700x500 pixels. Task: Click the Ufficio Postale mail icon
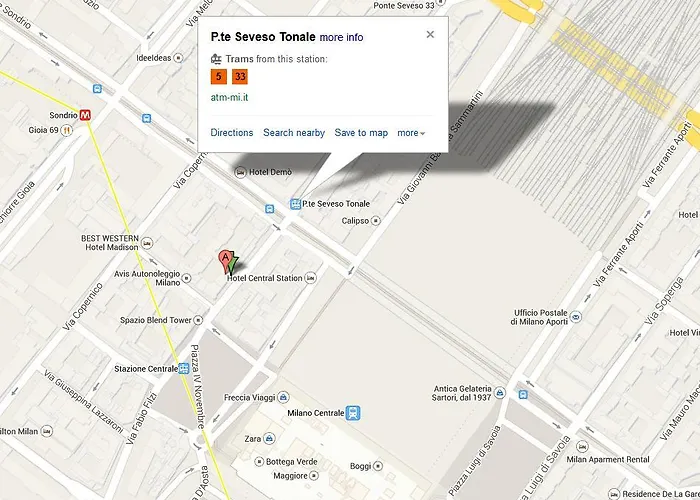coord(576,317)
